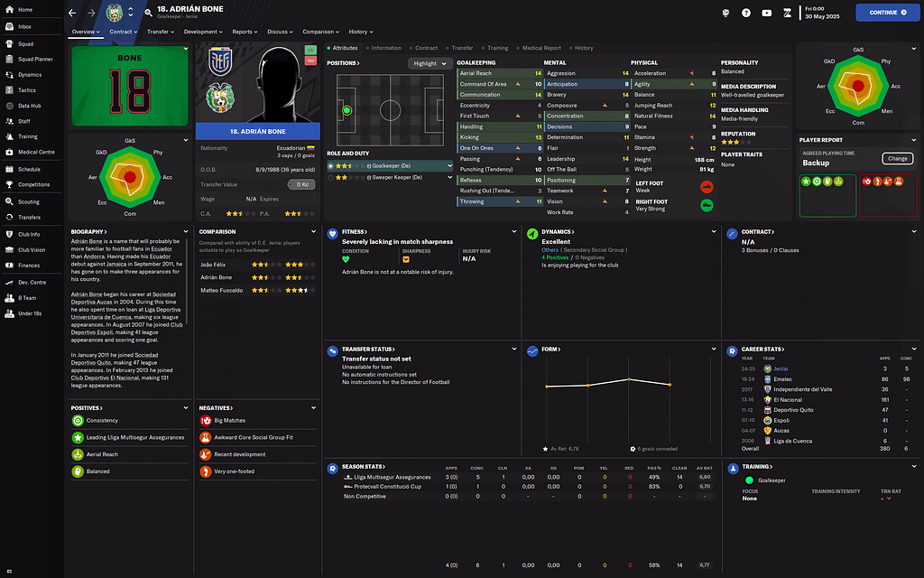This screenshot has height=578, width=924.
Task: Click the YouTube icon in top bar
Action: (x=767, y=13)
